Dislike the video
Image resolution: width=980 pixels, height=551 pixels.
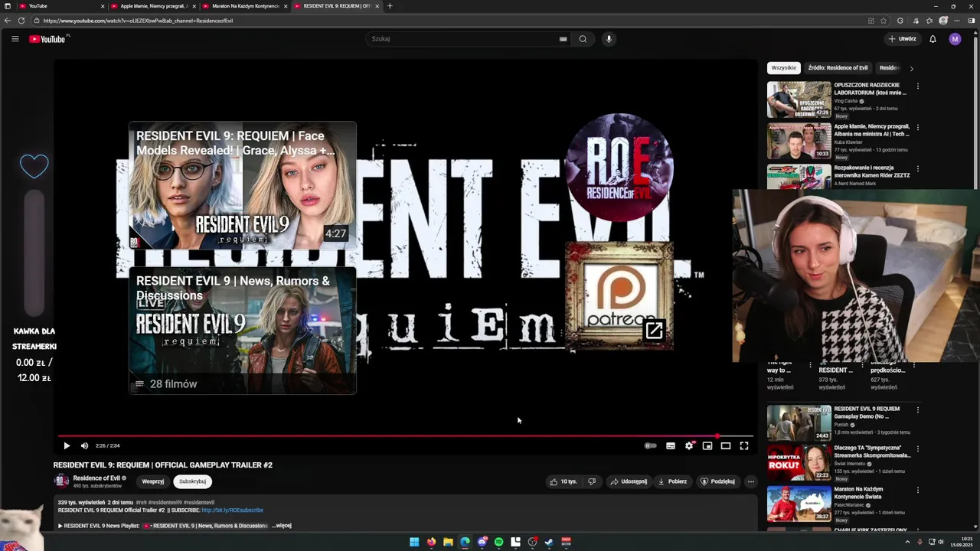[x=592, y=481]
